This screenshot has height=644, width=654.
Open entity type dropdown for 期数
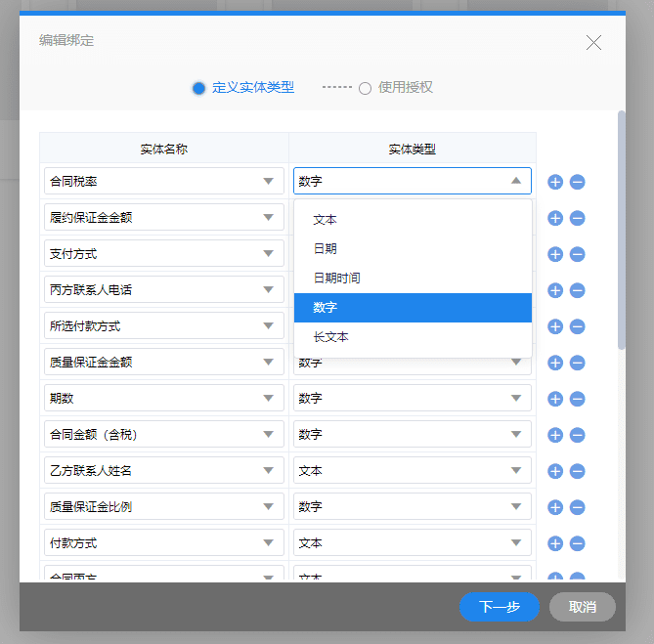(x=413, y=398)
